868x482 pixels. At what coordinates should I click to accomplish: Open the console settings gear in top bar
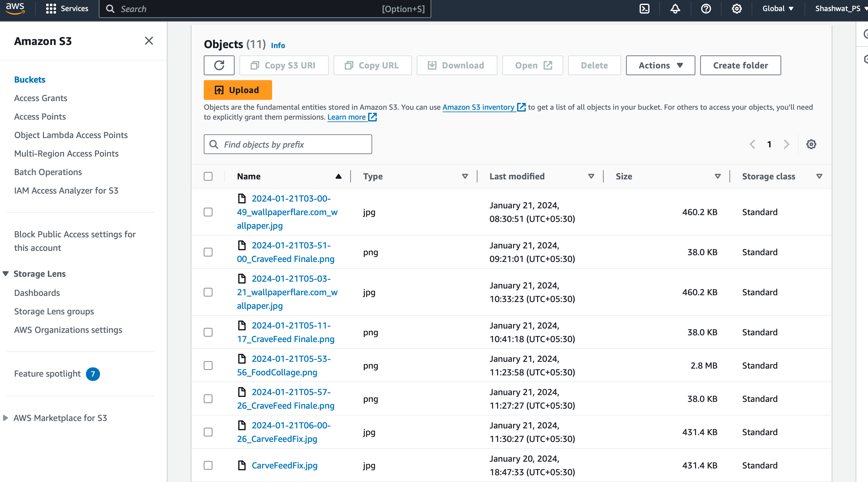[737, 9]
